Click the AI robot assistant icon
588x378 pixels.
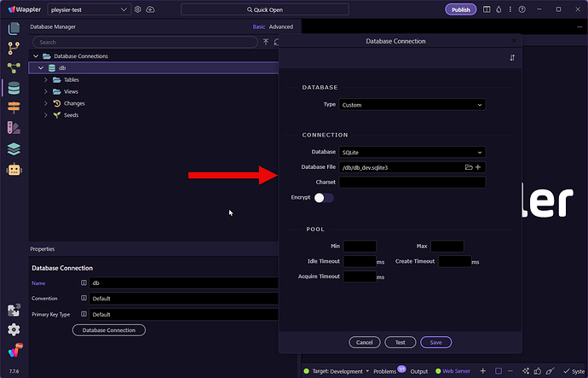click(x=14, y=169)
